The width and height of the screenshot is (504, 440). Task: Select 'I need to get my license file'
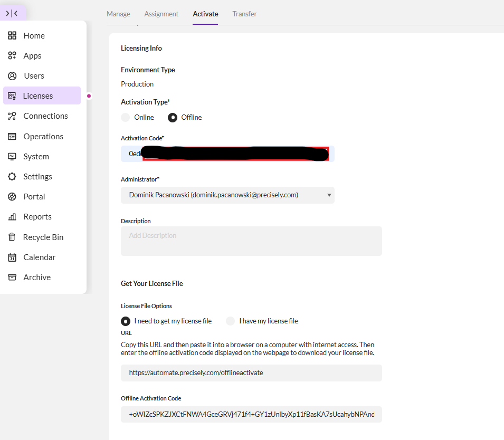pos(126,321)
